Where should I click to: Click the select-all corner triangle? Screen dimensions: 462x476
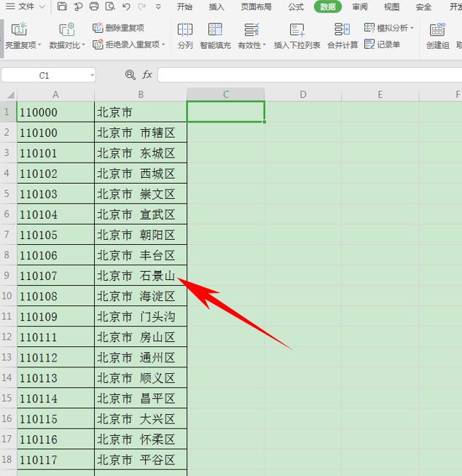[x=10, y=95]
